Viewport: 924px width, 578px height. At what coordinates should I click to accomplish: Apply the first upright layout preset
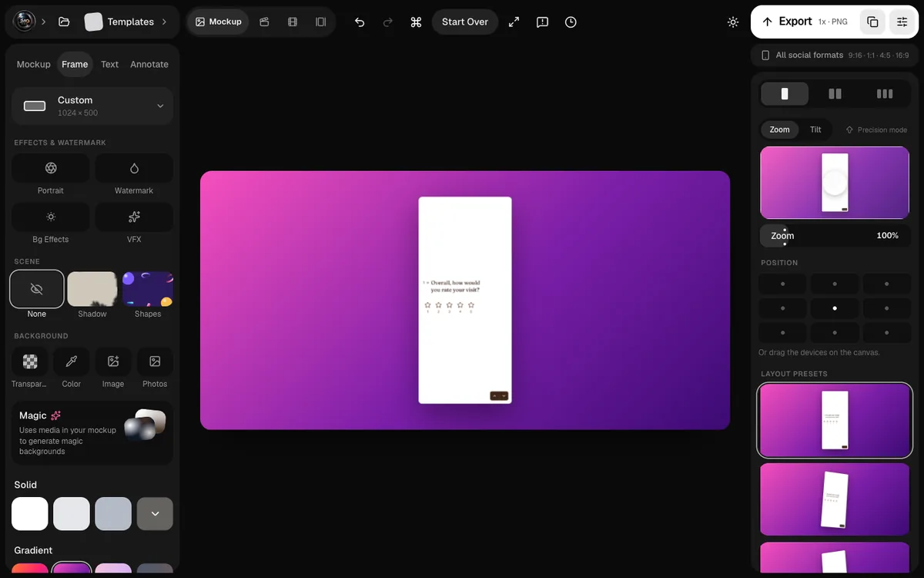click(x=835, y=420)
